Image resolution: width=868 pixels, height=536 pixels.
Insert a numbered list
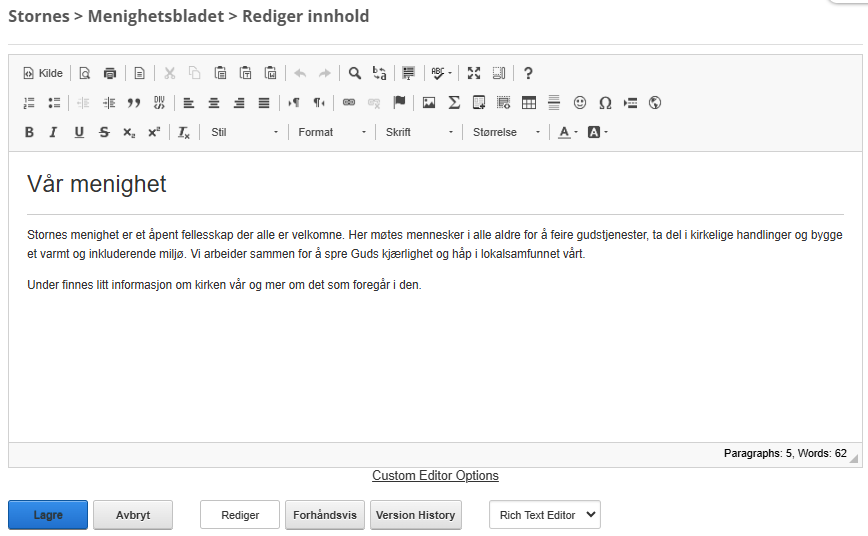click(x=29, y=103)
